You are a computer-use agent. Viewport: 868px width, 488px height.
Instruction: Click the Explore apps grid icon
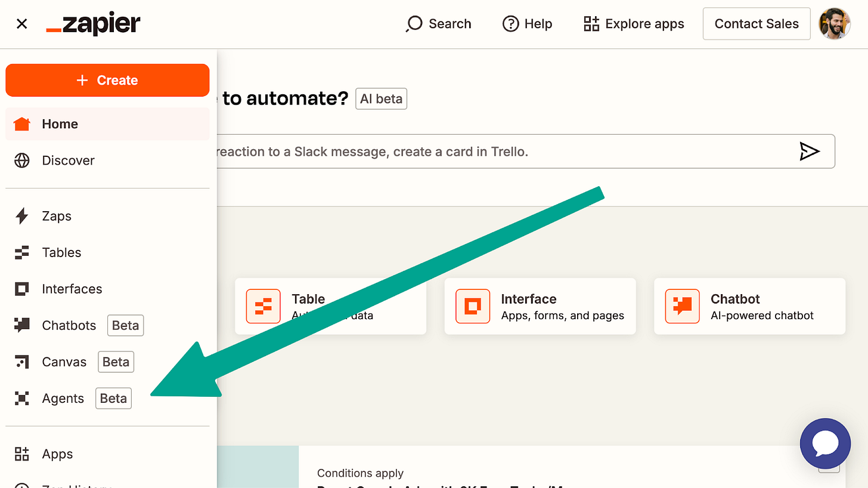591,24
